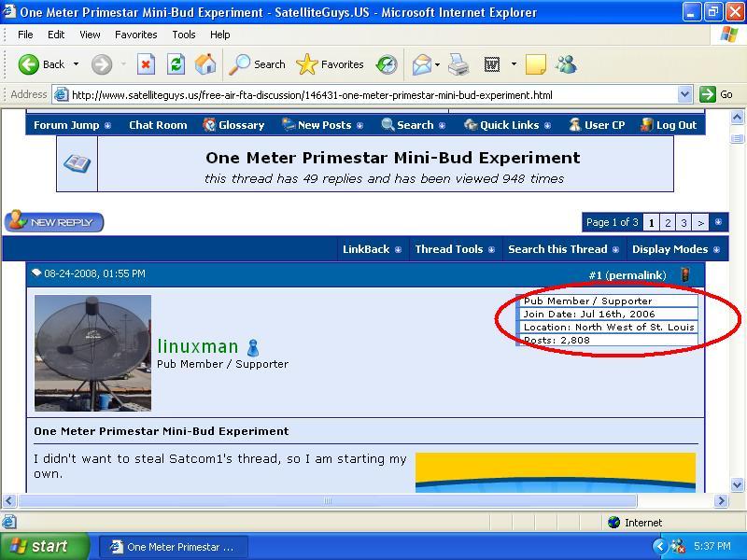Open Mail button dropdown arrow
The image size is (747, 560).
pos(437,64)
